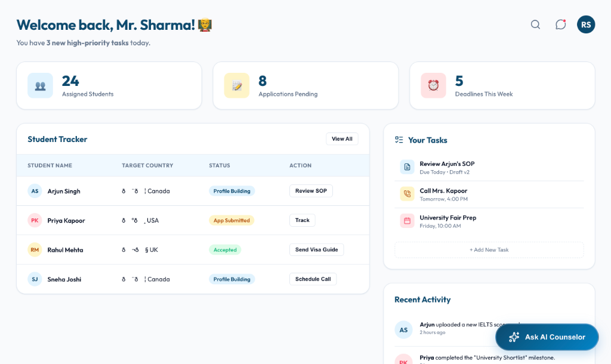Screen dimensions: 611x364
Task: Click the calendar icon beside University Fair Prep
Action: click(x=407, y=221)
